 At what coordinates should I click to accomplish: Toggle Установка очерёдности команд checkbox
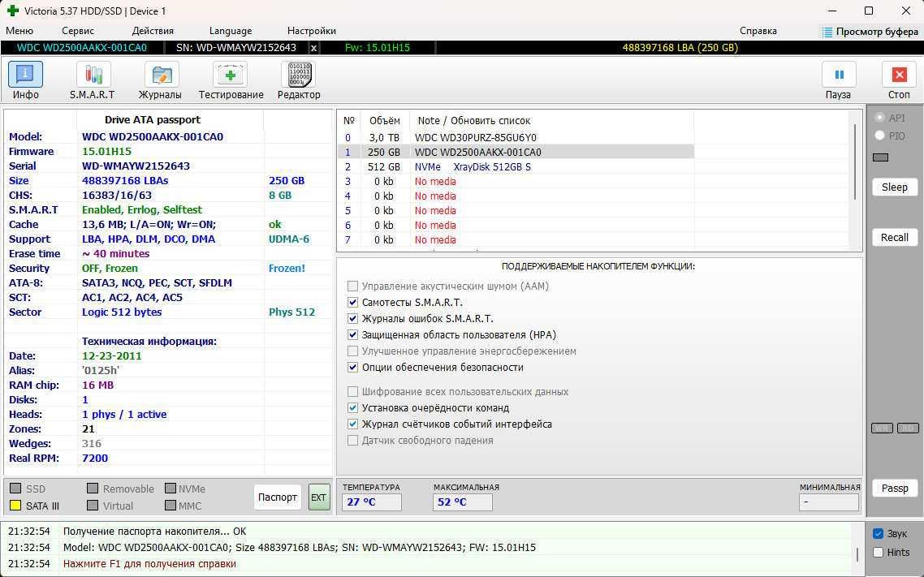click(x=353, y=407)
